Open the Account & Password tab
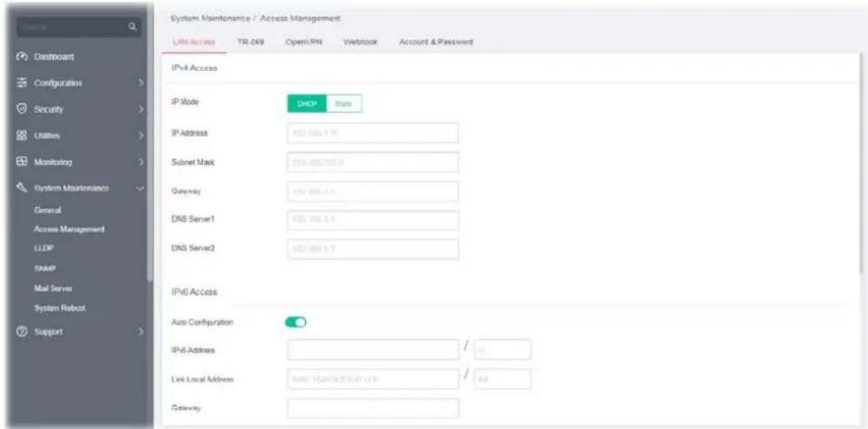This screenshot has width=868, height=429. click(436, 43)
